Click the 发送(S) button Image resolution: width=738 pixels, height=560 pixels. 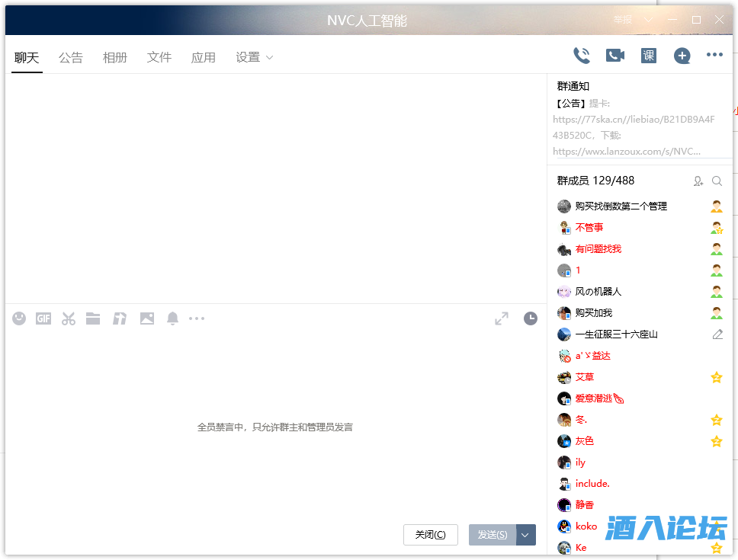click(x=493, y=535)
